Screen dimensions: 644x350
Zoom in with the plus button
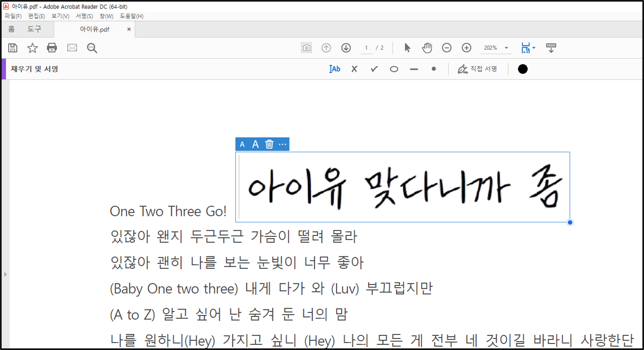pyautogui.click(x=467, y=48)
